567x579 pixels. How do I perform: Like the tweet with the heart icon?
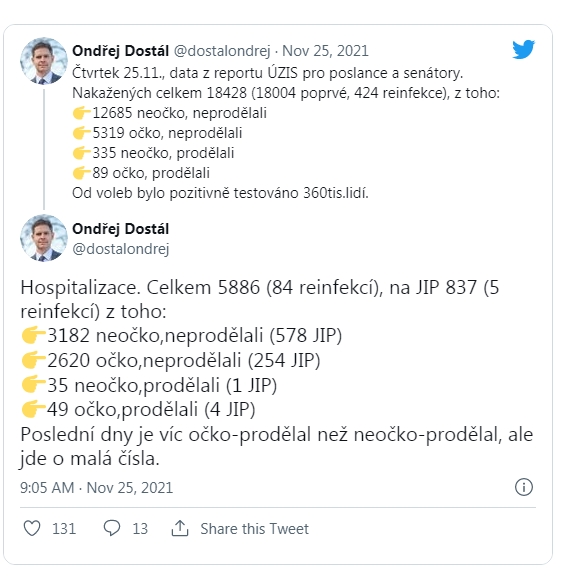click(32, 528)
